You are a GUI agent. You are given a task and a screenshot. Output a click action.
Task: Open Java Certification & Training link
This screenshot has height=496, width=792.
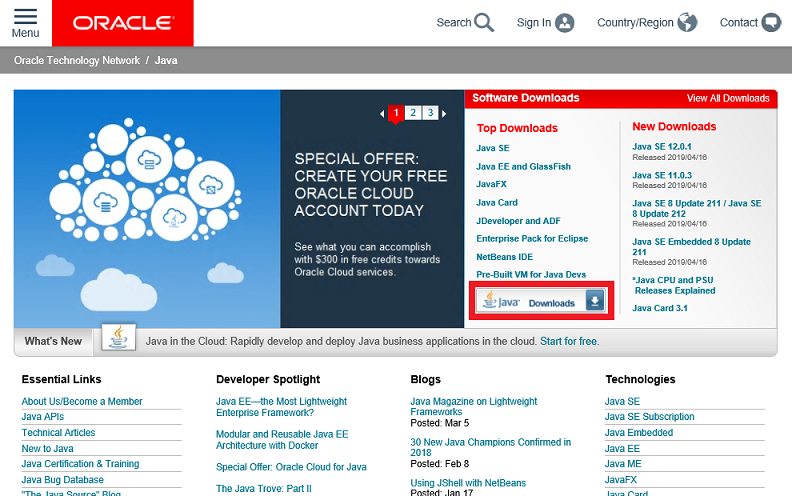point(80,464)
